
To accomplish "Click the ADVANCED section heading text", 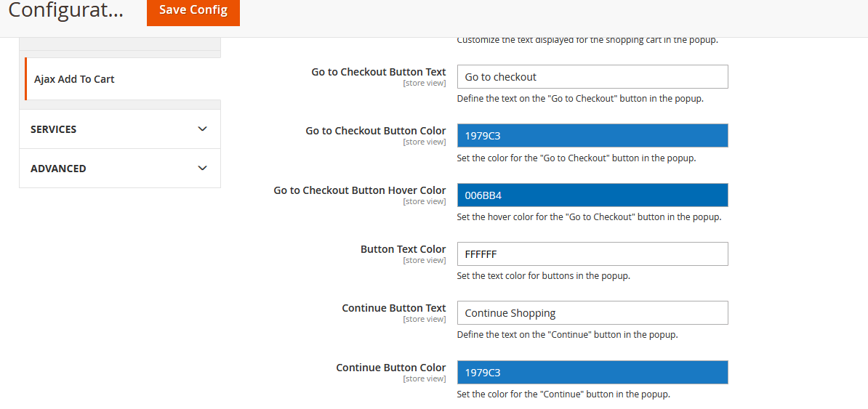I will tap(58, 169).
